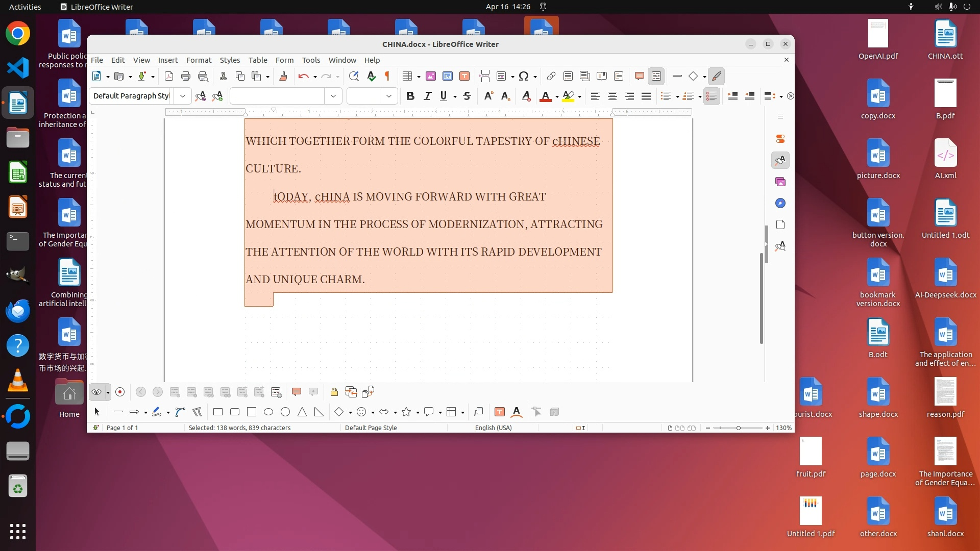This screenshot has height=551, width=980.
Task: Expand the font name dropdown arrow
Action: [333, 96]
